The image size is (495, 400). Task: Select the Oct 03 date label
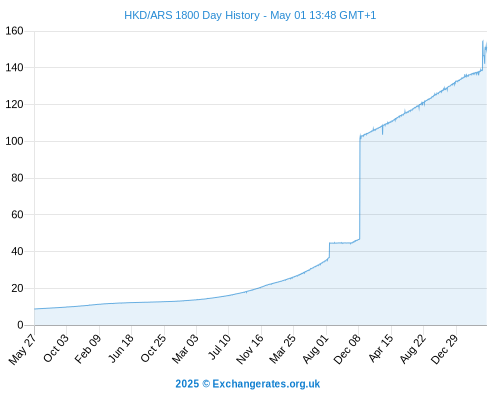click(x=56, y=348)
